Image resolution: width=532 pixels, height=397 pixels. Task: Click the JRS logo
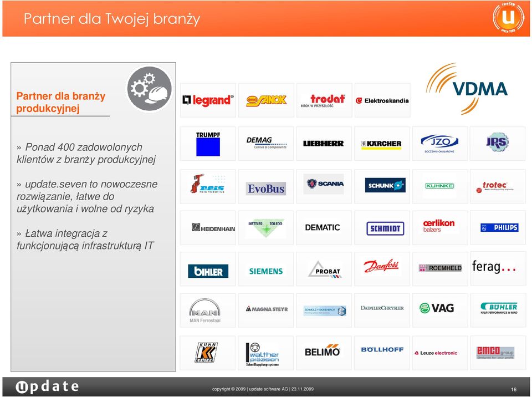pos(498,144)
